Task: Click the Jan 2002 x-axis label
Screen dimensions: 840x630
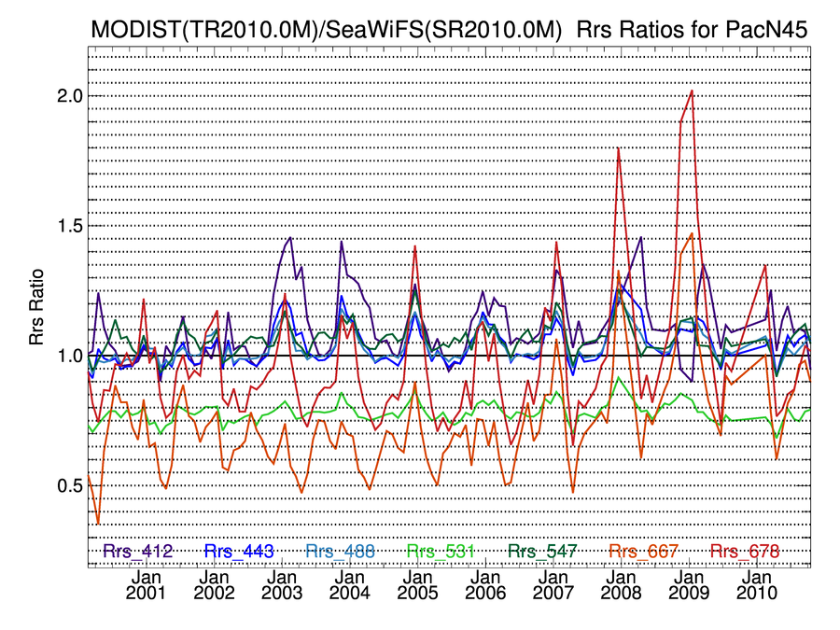Action: 214,585
